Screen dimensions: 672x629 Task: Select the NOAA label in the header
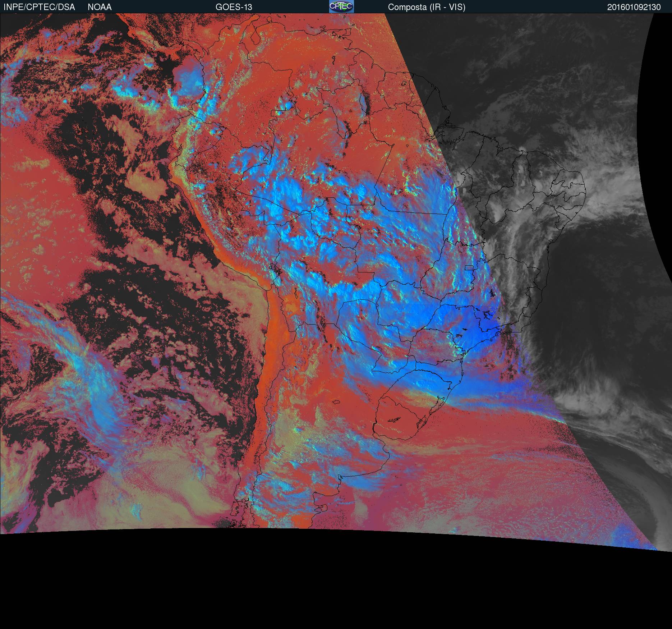[x=100, y=7]
